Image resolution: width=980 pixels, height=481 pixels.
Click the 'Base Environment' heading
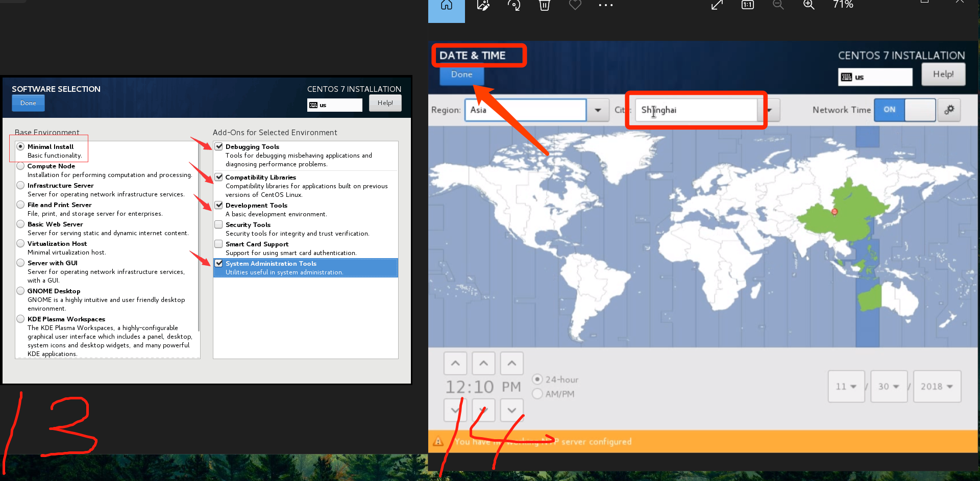47,133
